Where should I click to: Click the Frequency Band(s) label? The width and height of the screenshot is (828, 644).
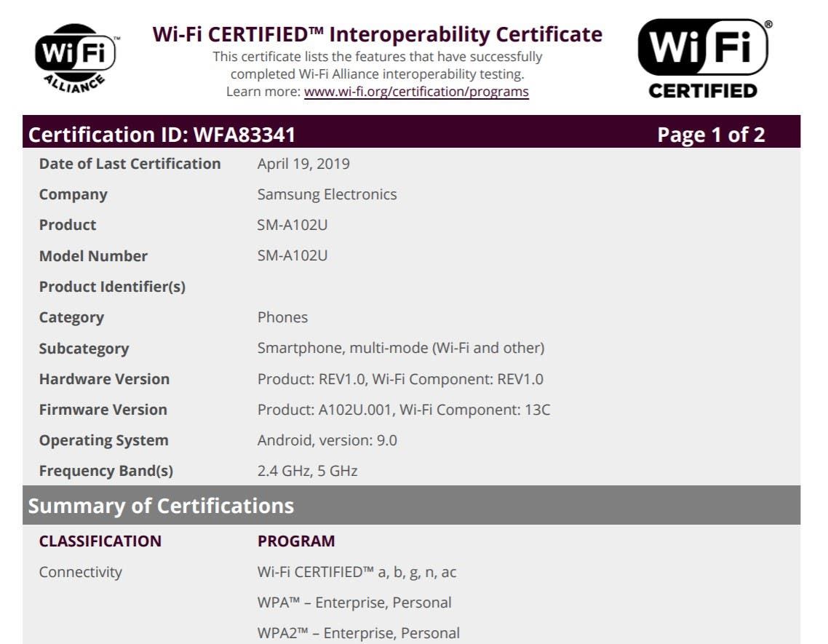coord(106,472)
